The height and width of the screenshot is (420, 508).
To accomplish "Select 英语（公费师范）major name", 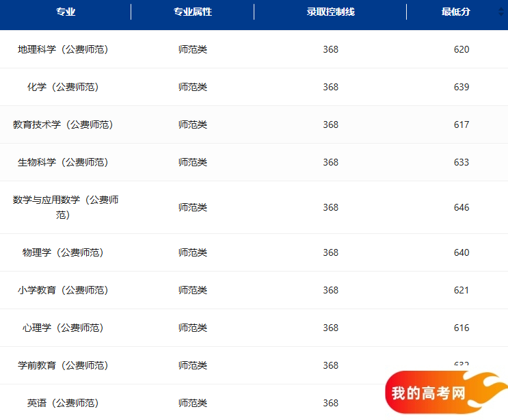I will point(63,403).
